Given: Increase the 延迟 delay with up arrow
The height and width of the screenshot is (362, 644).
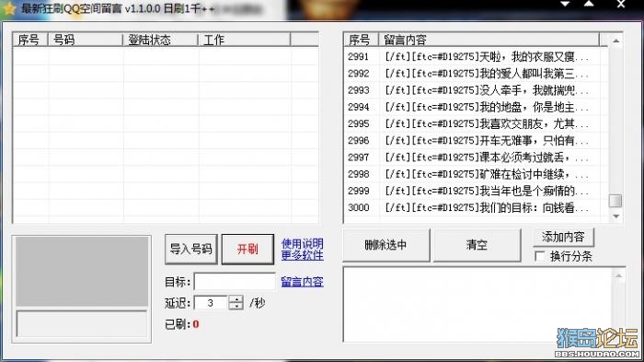Looking at the screenshot, I should point(236,299).
